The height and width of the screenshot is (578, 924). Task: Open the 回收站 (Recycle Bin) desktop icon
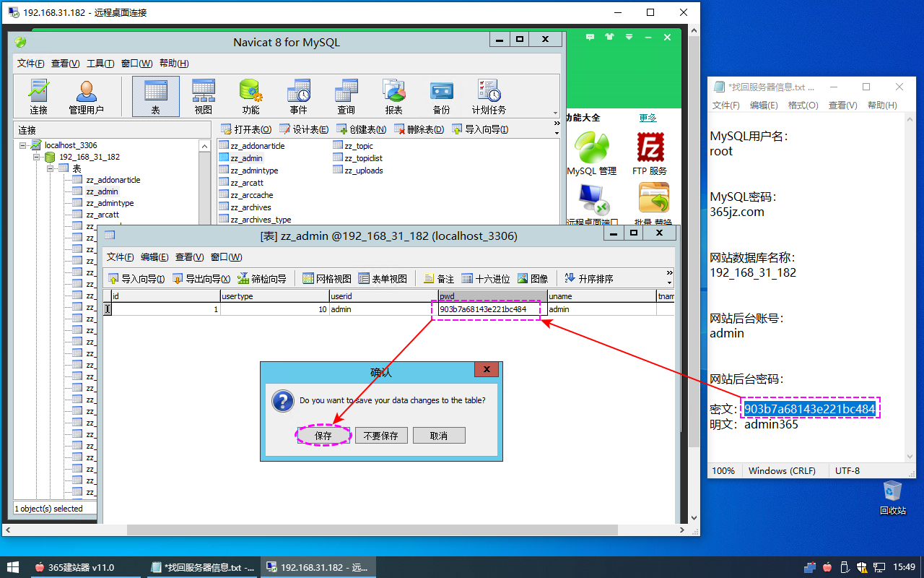[x=893, y=498]
